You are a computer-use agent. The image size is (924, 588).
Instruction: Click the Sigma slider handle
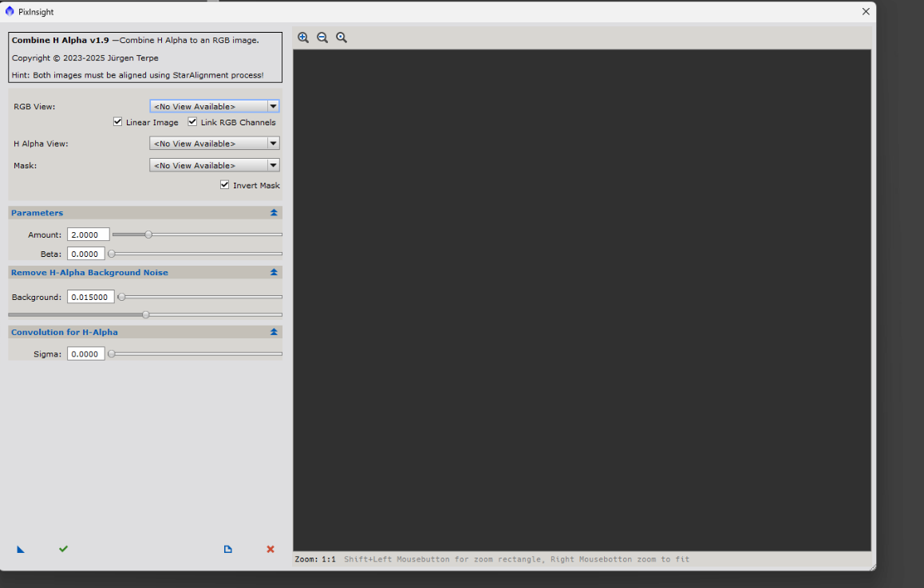[112, 354]
